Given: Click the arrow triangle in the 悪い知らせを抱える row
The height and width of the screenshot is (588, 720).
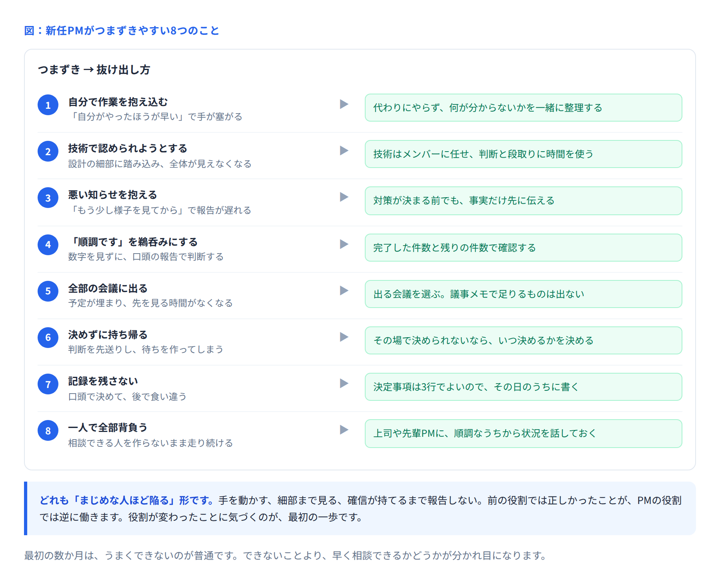Looking at the screenshot, I should pyautogui.click(x=344, y=197).
